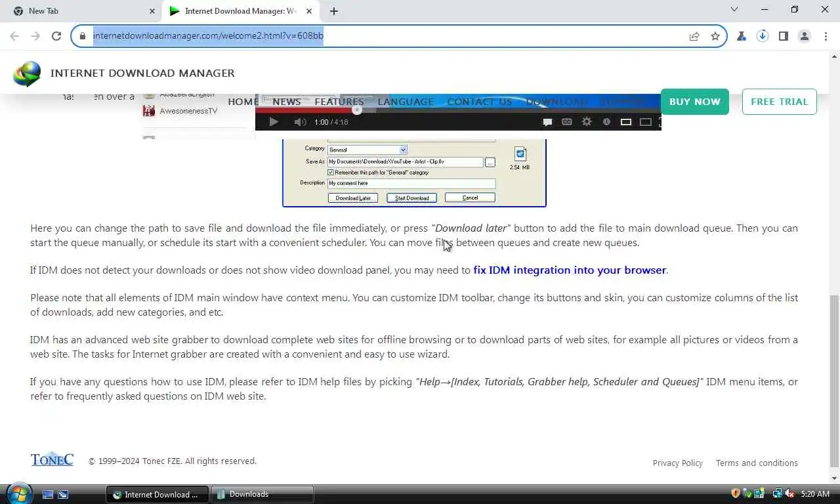Click video play button in screenshot
This screenshot has width=840, height=504.
coord(274,122)
